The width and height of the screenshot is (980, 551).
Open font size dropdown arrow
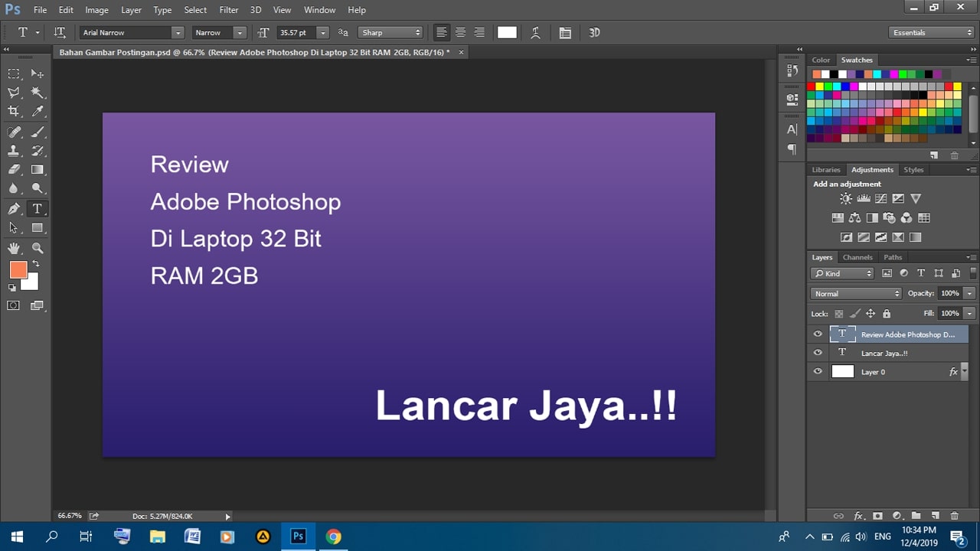click(323, 32)
